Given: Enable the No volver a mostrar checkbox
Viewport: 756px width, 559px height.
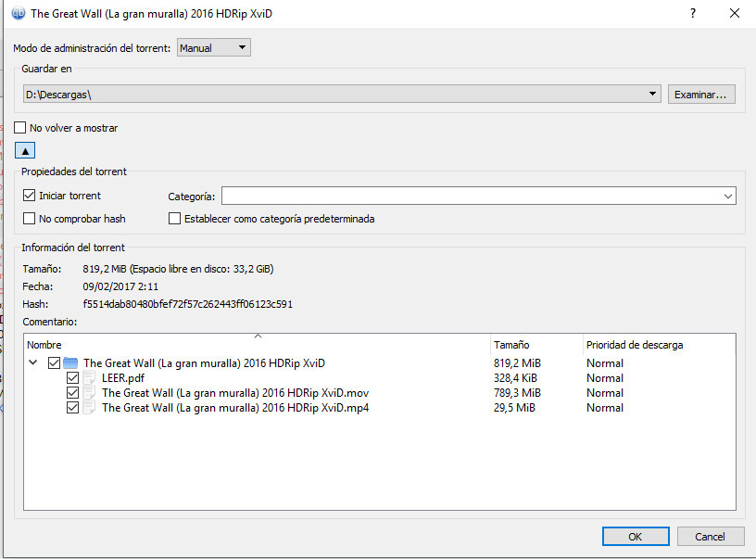Looking at the screenshot, I should click(19, 128).
